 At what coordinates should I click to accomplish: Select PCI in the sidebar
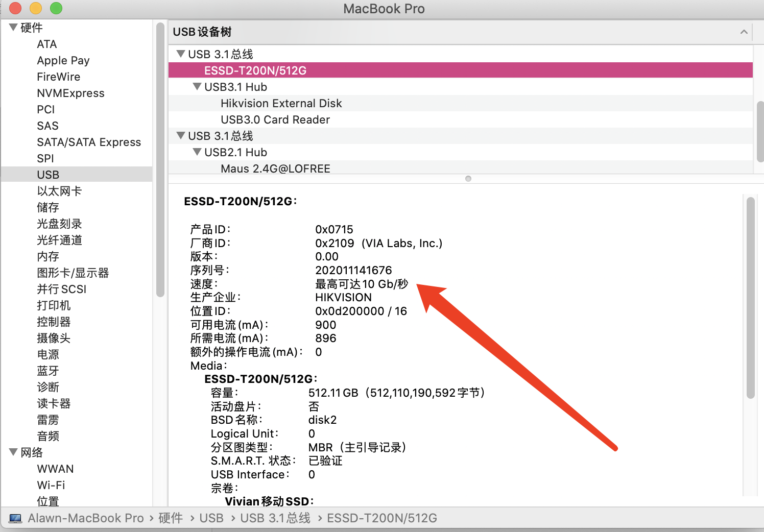(46, 109)
